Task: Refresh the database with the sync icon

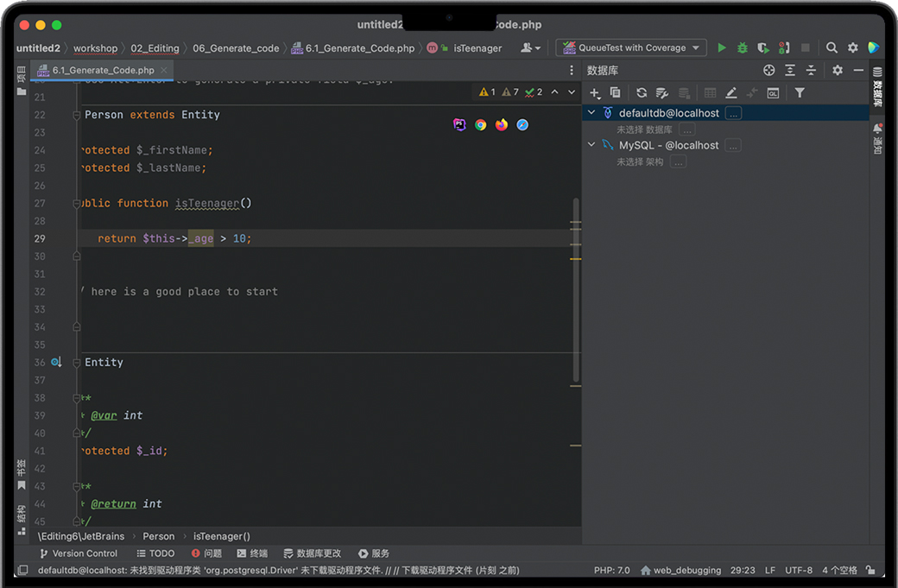Action: (x=642, y=93)
